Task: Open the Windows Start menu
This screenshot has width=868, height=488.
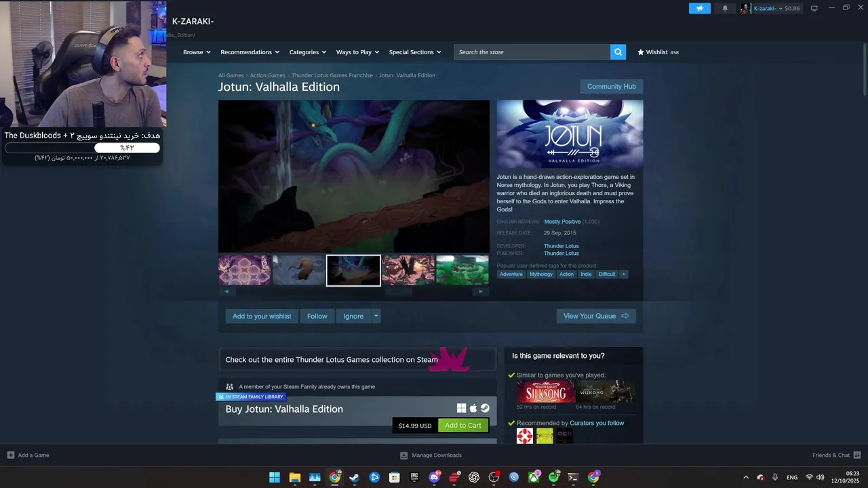Action: (x=275, y=477)
